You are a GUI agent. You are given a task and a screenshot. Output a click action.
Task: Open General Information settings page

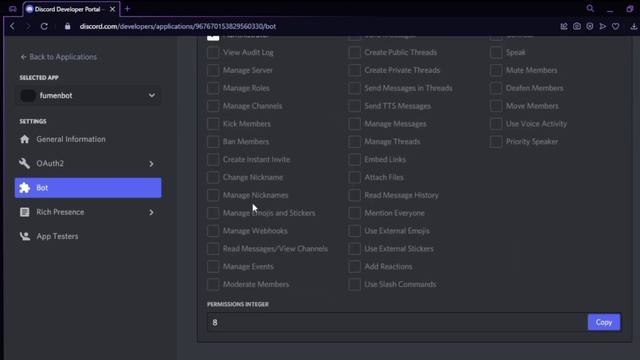click(88, 139)
